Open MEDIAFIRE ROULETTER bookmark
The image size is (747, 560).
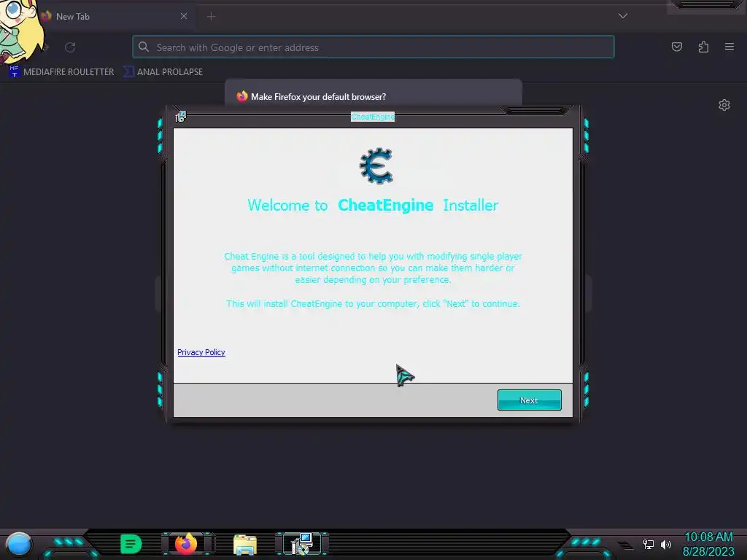point(62,72)
